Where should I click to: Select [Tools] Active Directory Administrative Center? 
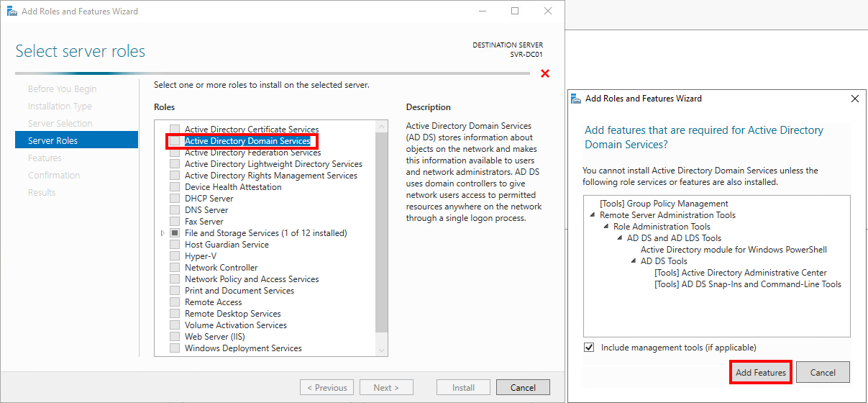pos(741,273)
